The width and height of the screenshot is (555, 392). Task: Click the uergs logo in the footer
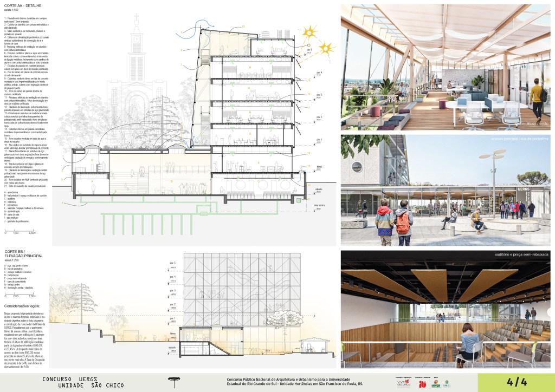[436, 384]
